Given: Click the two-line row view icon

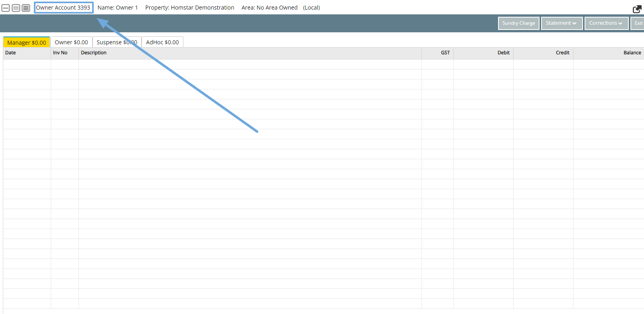Looking at the screenshot, I should [x=16, y=8].
